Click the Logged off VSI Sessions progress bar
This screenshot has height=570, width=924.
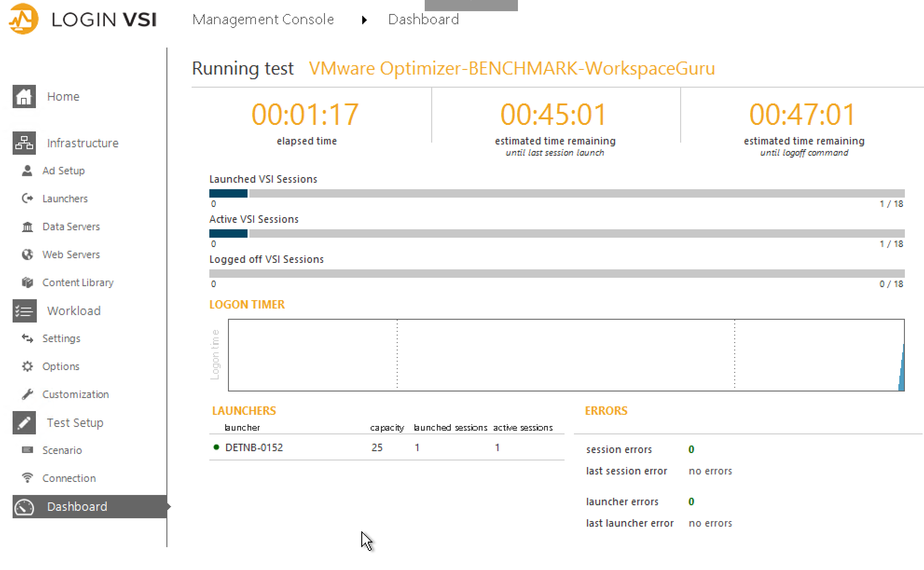point(557,274)
